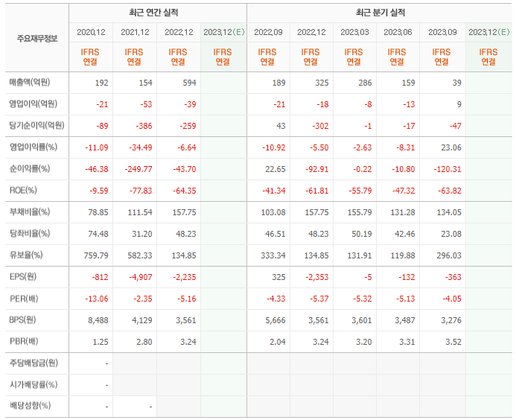Select the PER value -4.05
This screenshot has width=516, height=420.
451,299
